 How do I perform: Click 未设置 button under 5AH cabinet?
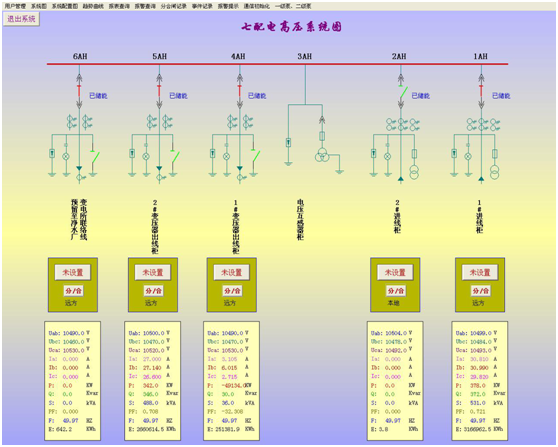point(153,273)
